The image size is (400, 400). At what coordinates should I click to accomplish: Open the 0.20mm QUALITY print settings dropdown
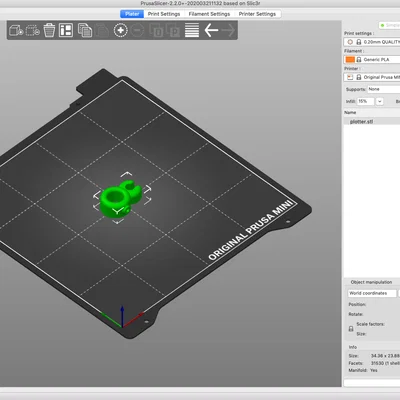point(372,42)
